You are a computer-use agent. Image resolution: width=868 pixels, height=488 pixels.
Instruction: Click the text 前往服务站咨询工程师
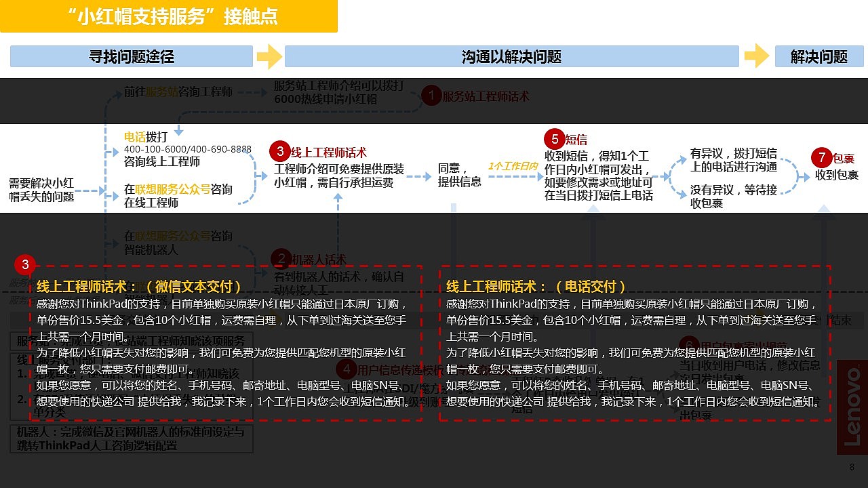(x=178, y=91)
